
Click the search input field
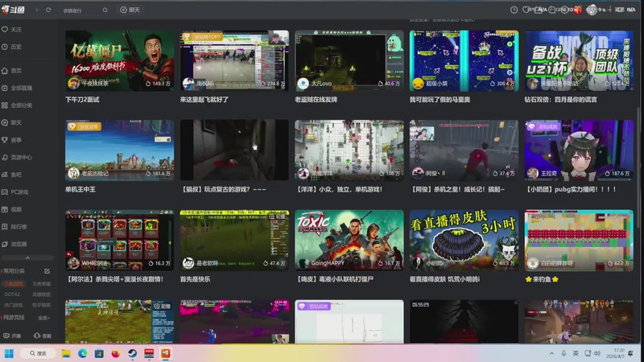coord(82,10)
